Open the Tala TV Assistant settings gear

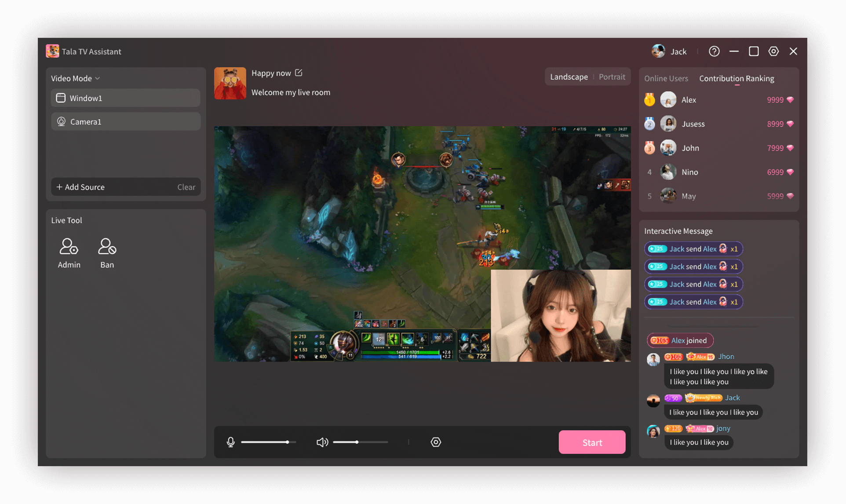click(773, 51)
